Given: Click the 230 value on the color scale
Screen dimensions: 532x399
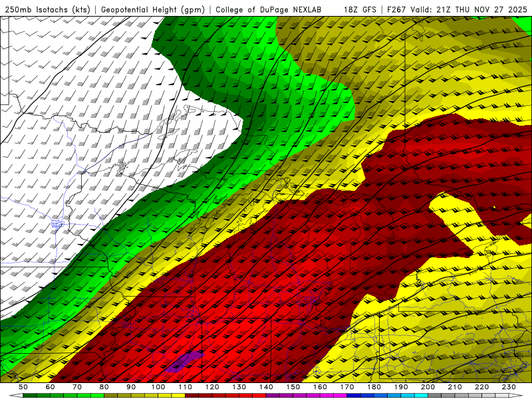Looking at the screenshot, I should [x=509, y=387].
